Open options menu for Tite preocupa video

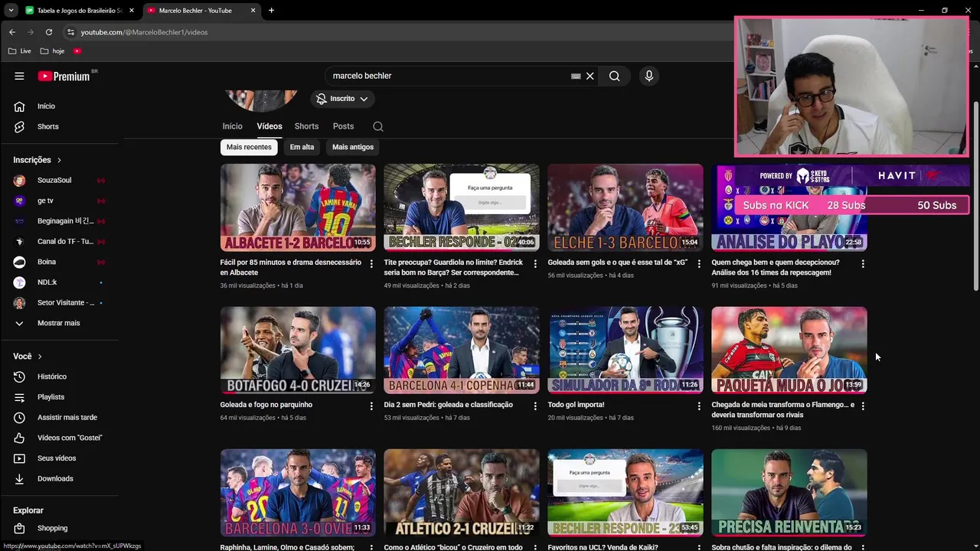(535, 263)
